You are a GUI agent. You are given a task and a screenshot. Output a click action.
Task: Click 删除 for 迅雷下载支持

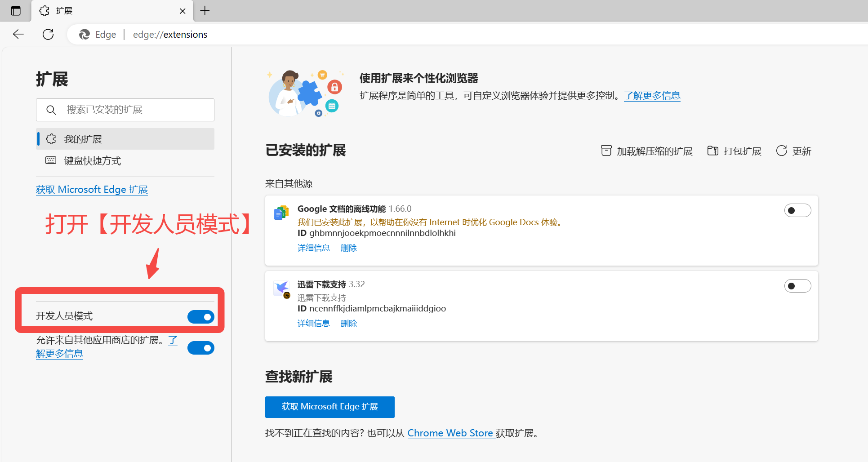349,324
